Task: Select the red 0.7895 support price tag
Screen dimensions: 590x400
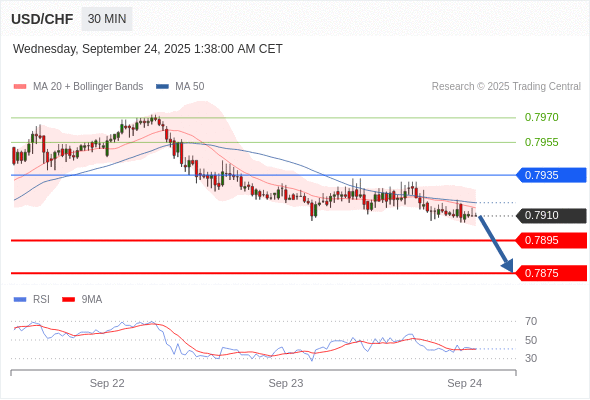Action: 551,240
